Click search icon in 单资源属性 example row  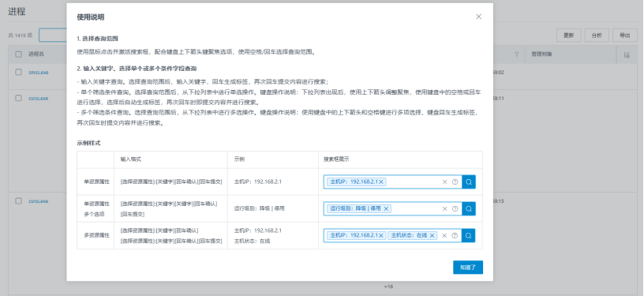(469, 182)
